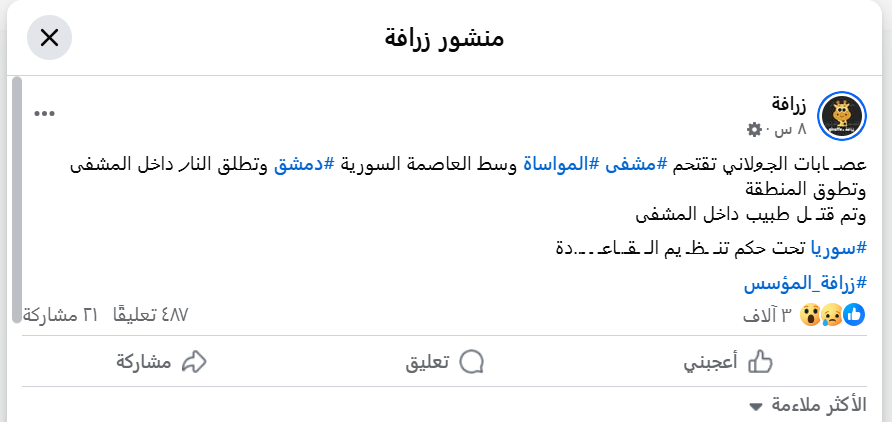The width and height of the screenshot is (892, 422).
Task: Open the three-dot post options menu
Action: [x=45, y=114]
